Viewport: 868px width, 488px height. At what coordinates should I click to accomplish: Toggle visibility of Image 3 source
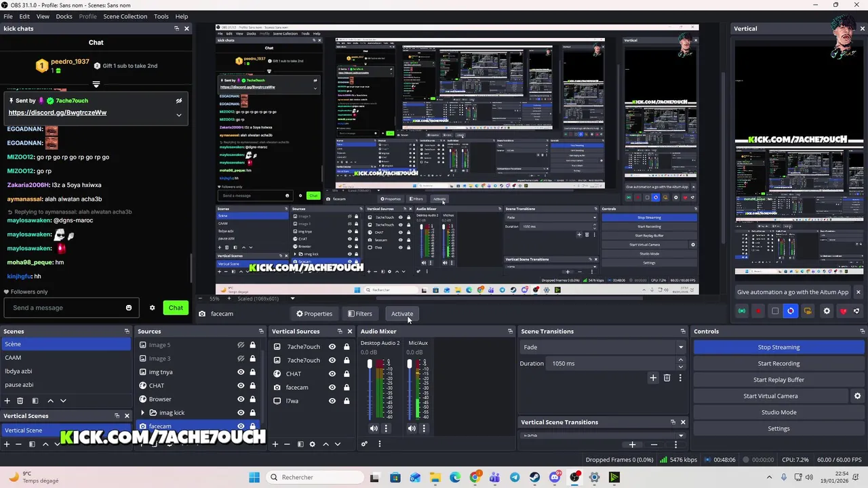241,359
